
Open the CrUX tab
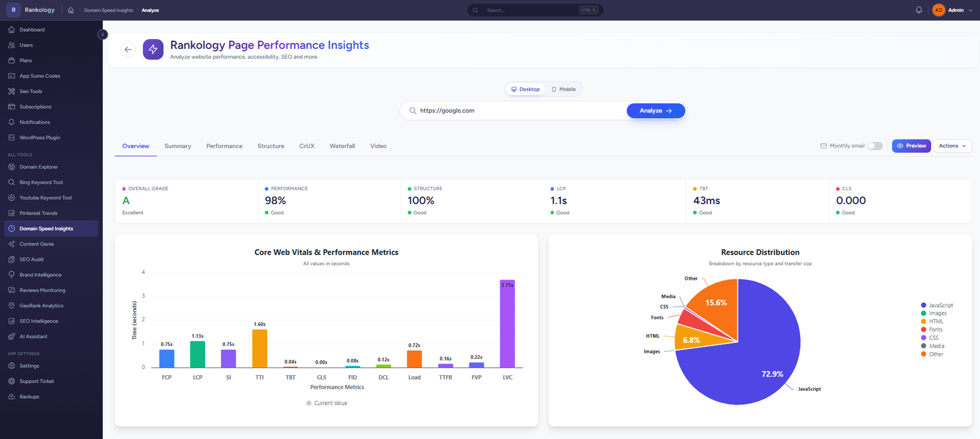(307, 146)
